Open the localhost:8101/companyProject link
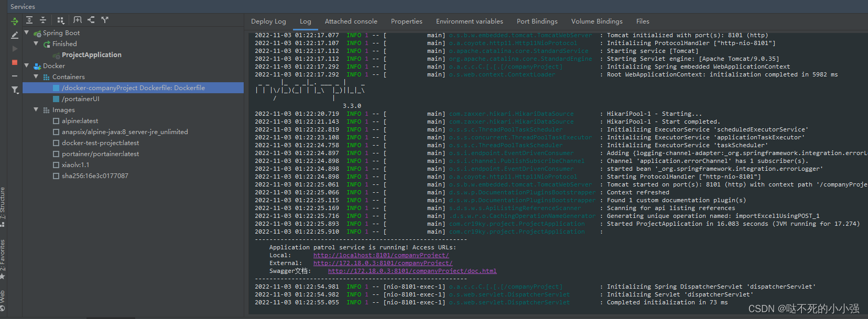The height and width of the screenshot is (319, 868). (381, 256)
